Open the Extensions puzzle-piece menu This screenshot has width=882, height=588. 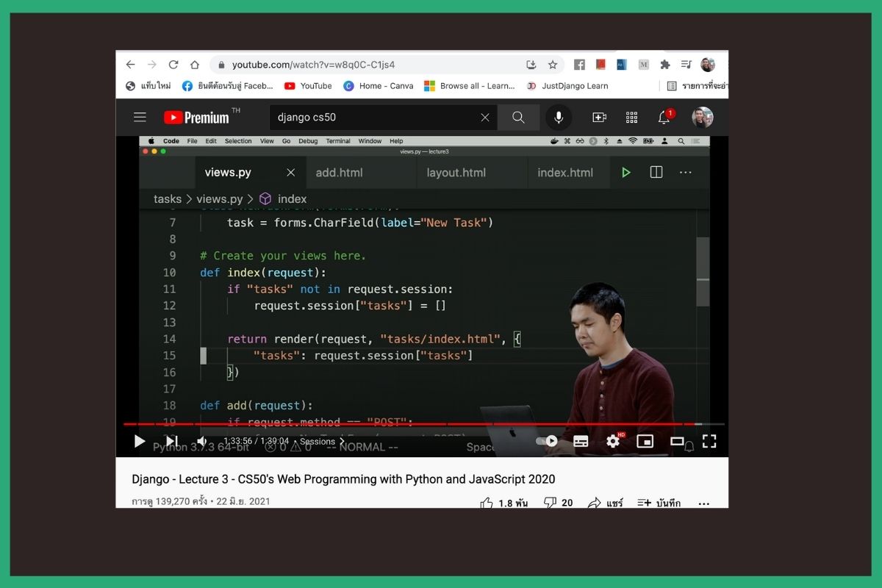point(665,65)
